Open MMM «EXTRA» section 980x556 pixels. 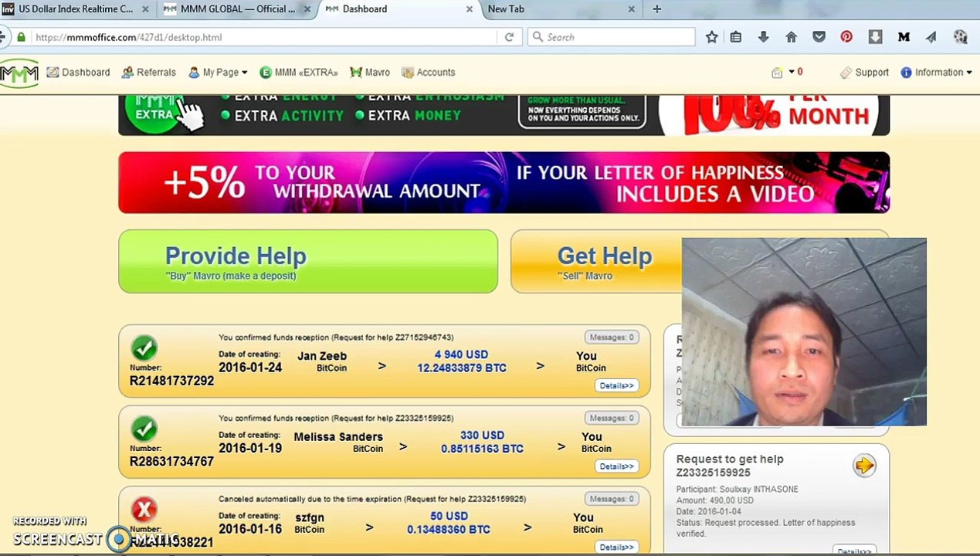coord(299,72)
